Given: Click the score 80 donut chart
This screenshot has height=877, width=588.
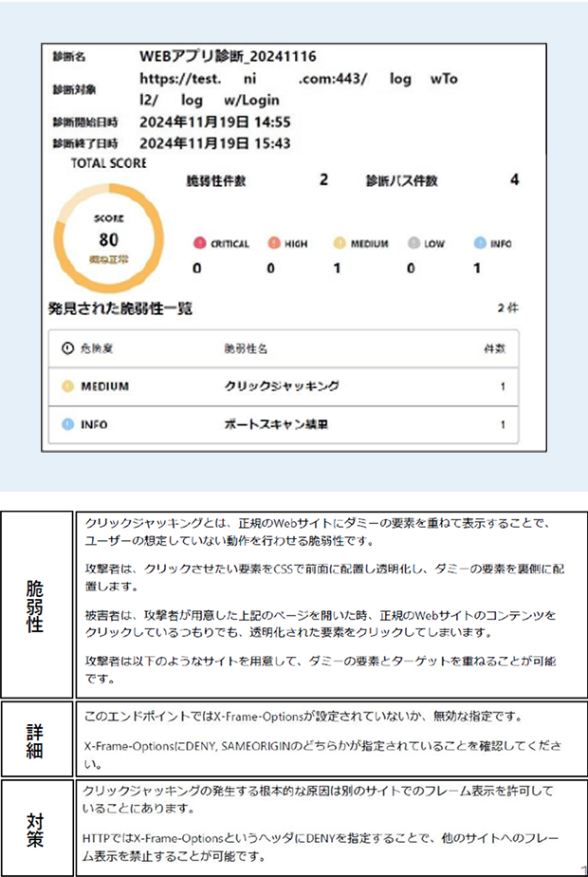Looking at the screenshot, I should coord(108,239).
